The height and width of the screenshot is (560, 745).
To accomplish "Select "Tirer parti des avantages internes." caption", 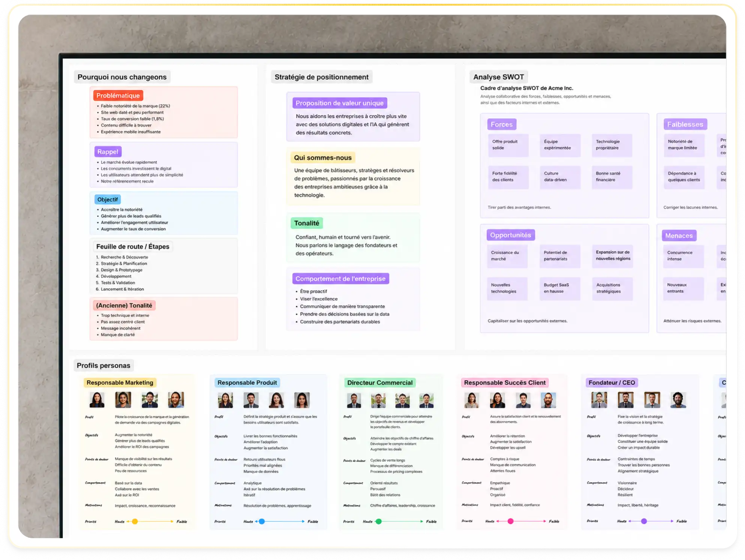I will pos(519,208).
